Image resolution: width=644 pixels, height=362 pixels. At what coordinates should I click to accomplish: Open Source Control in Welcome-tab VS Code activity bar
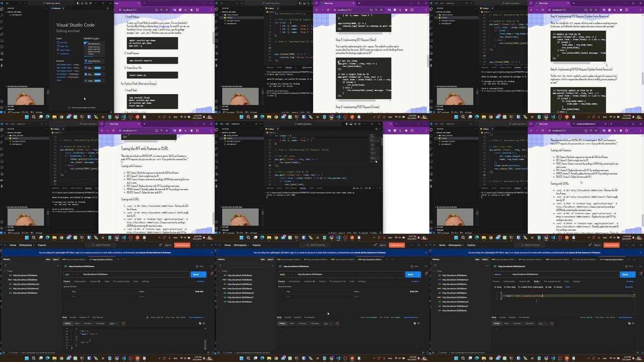(x=2, y=21)
